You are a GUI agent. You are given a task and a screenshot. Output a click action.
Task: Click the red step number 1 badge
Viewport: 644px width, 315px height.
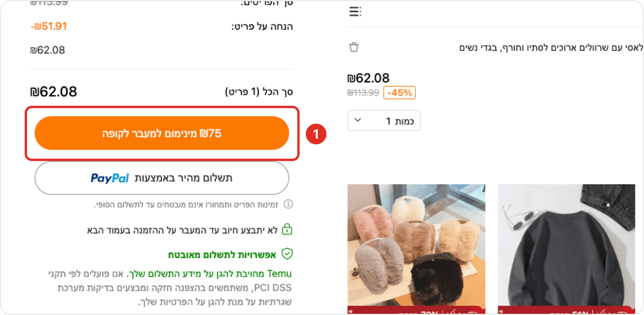(x=316, y=134)
